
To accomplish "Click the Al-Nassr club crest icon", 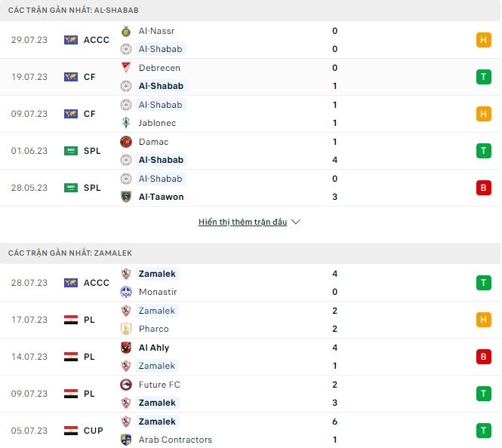I will click(126, 31).
